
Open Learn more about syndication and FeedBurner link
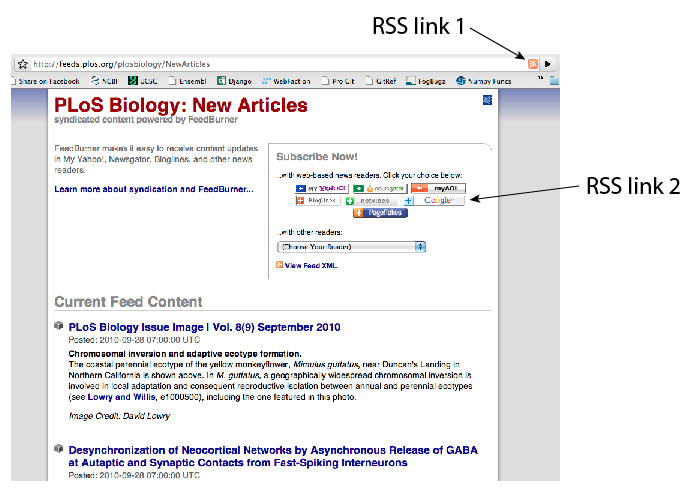(x=154, y=189)
